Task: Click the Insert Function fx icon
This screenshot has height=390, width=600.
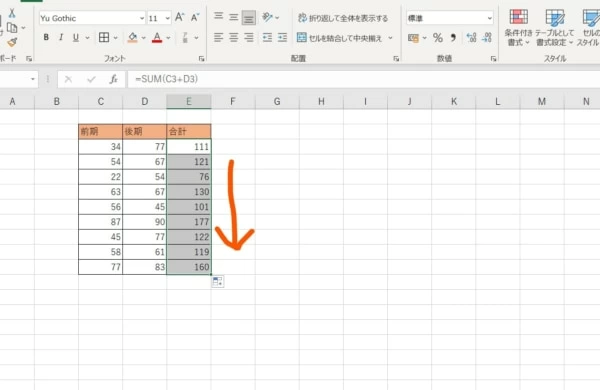Action: coord(113,79)
